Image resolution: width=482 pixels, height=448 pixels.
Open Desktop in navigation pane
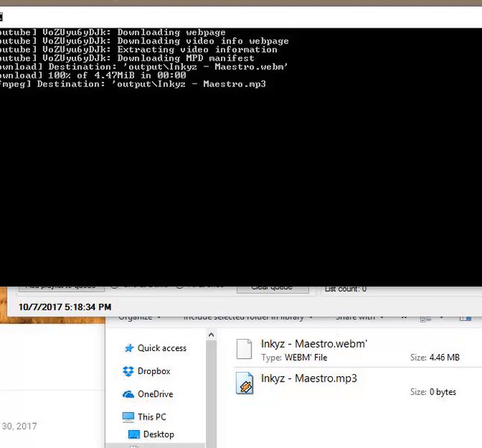point(159,434)
